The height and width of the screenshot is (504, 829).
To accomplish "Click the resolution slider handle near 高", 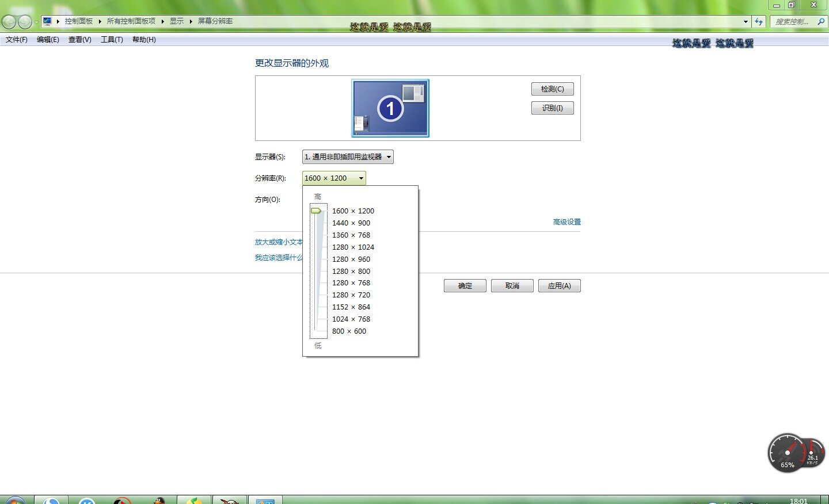I will click(x=317, y=211).
